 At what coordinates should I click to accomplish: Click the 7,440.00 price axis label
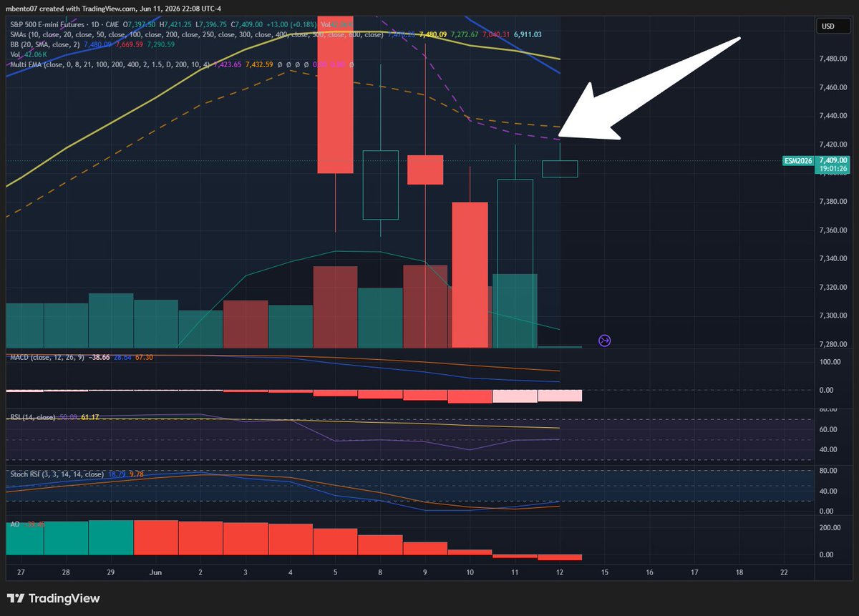click(835, 115)
